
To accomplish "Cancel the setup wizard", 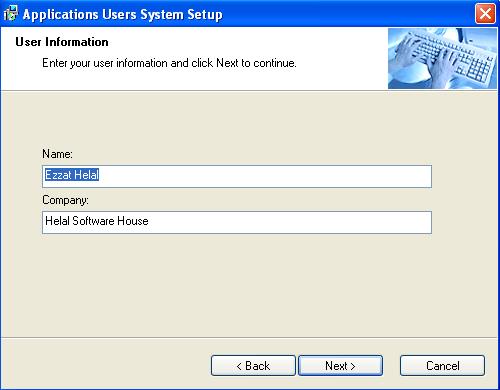I will [x=442, y=366].
